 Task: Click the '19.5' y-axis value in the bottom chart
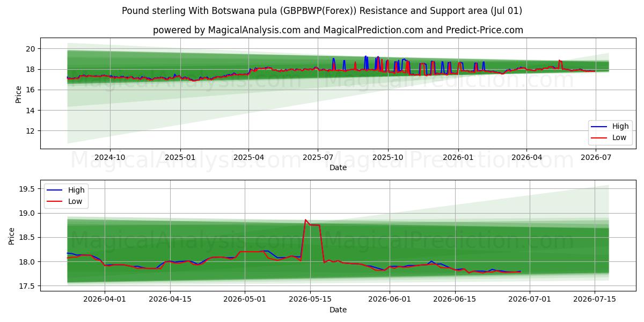coord(27,189)
